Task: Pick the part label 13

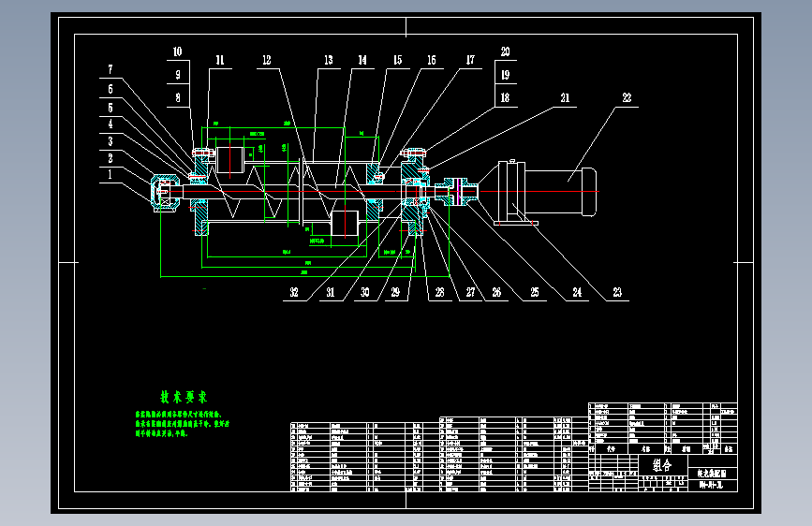Action: [329, 60]
